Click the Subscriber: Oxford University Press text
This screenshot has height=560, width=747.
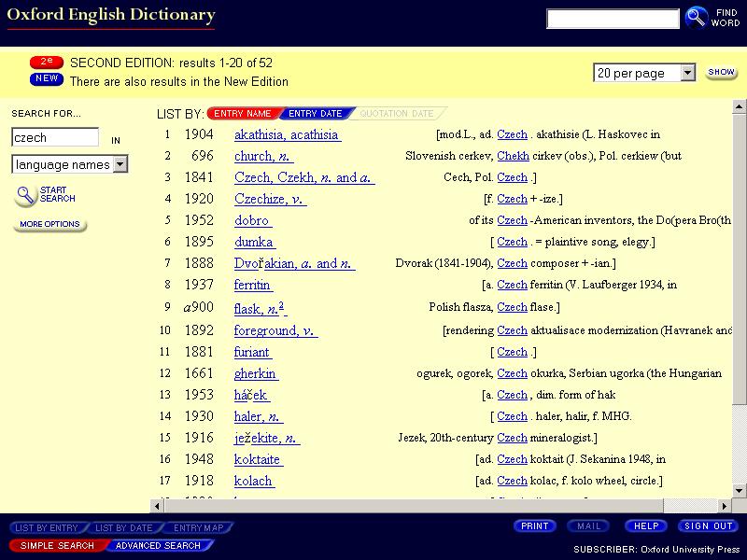[656, 549]
